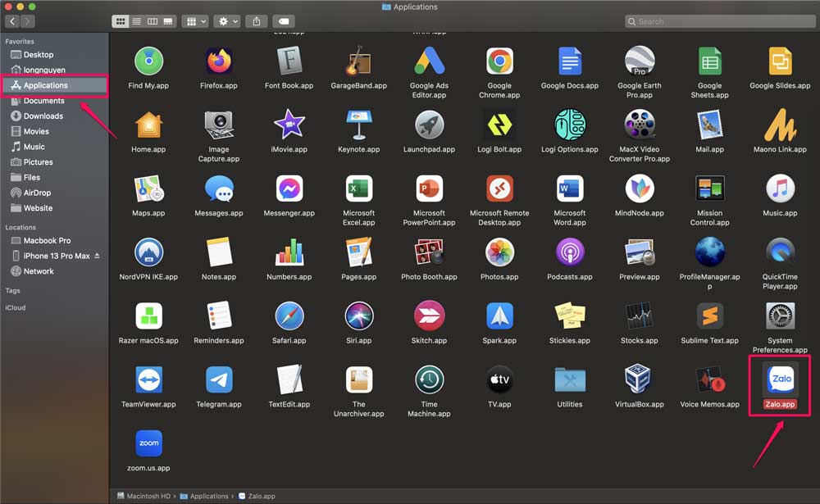The height and width of the screenshot is (504, 820).
Task: Switch to icon view mode
Action: tap(121, 21)
